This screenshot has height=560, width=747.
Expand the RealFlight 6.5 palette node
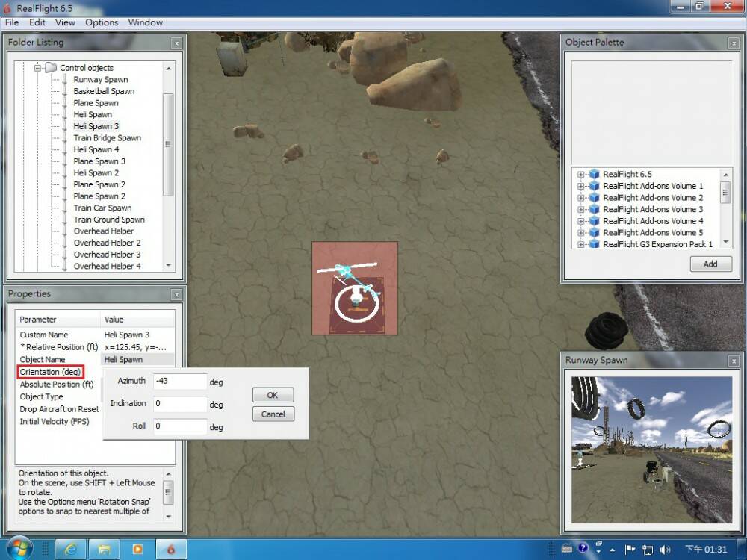click(x=580, y=174)
